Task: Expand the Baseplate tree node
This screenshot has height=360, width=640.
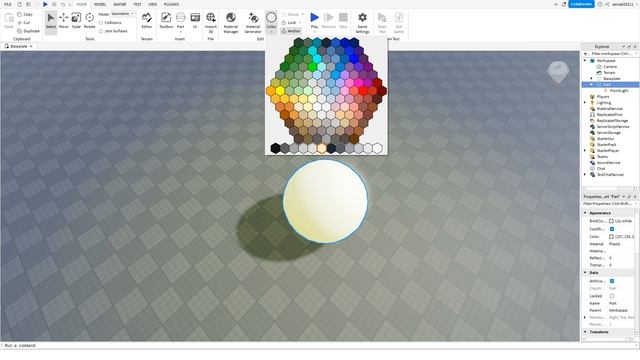Action: tap(591, 78)
